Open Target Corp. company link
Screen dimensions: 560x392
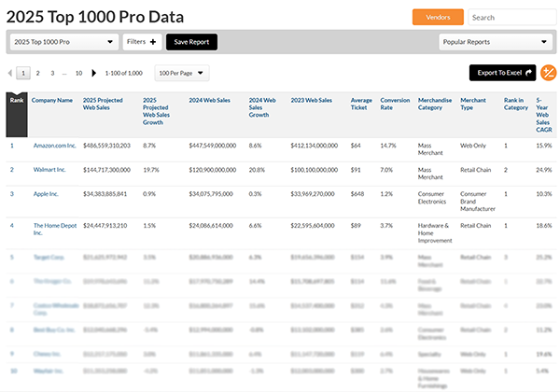pos(49,257)
